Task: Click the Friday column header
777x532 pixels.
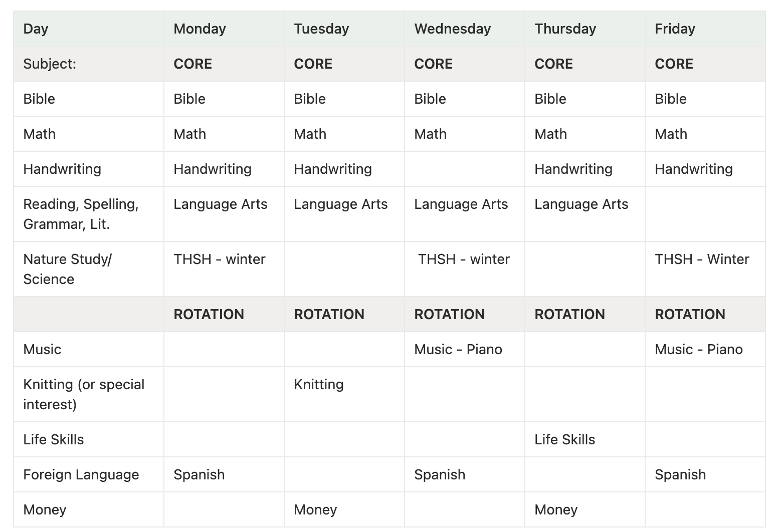Action: coord(675,29)
